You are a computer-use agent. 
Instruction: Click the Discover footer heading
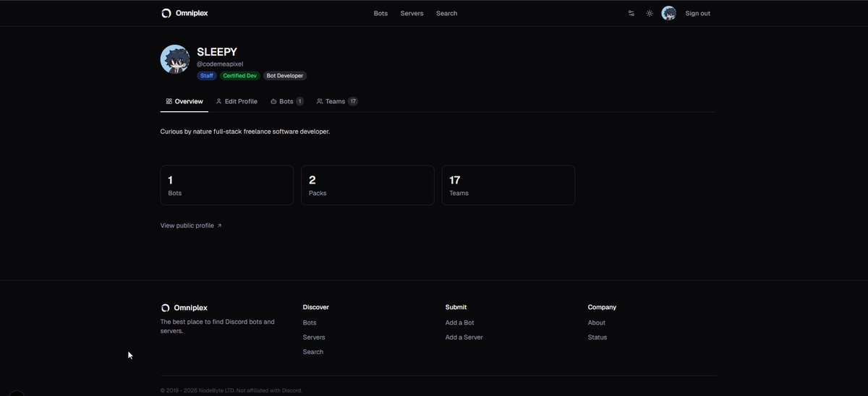click(316, 307)
